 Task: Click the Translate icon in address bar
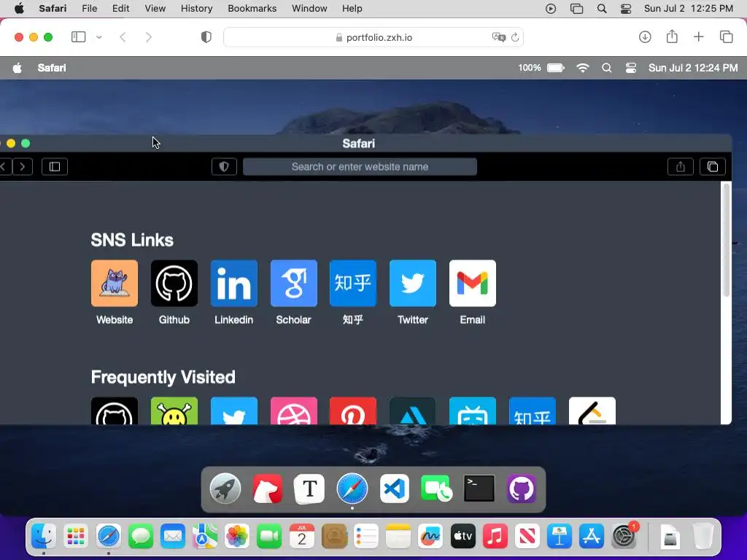(499, 37)
